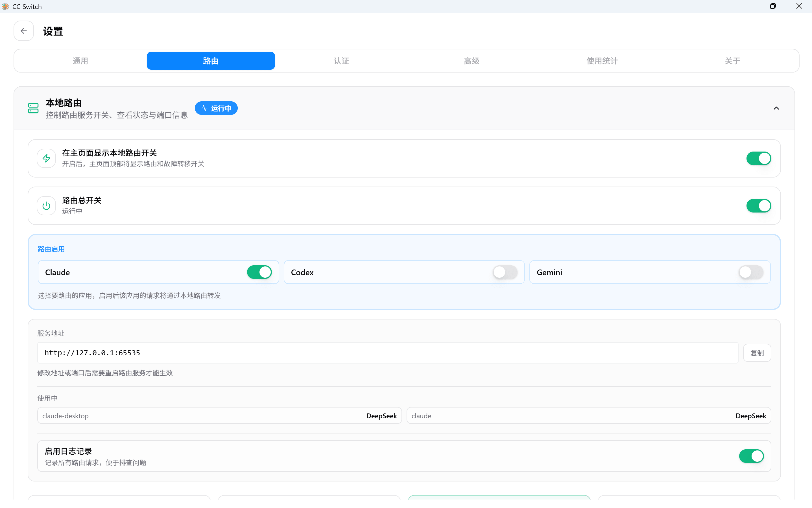The image size is (812, 508).
Task: Minimize the CC Switch window
Action: point(747,6)
